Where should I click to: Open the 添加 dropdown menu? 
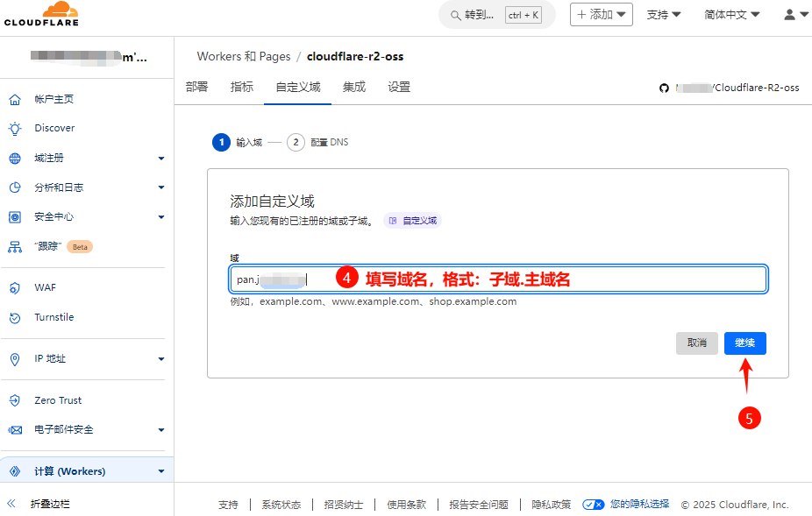pos(601,15)
